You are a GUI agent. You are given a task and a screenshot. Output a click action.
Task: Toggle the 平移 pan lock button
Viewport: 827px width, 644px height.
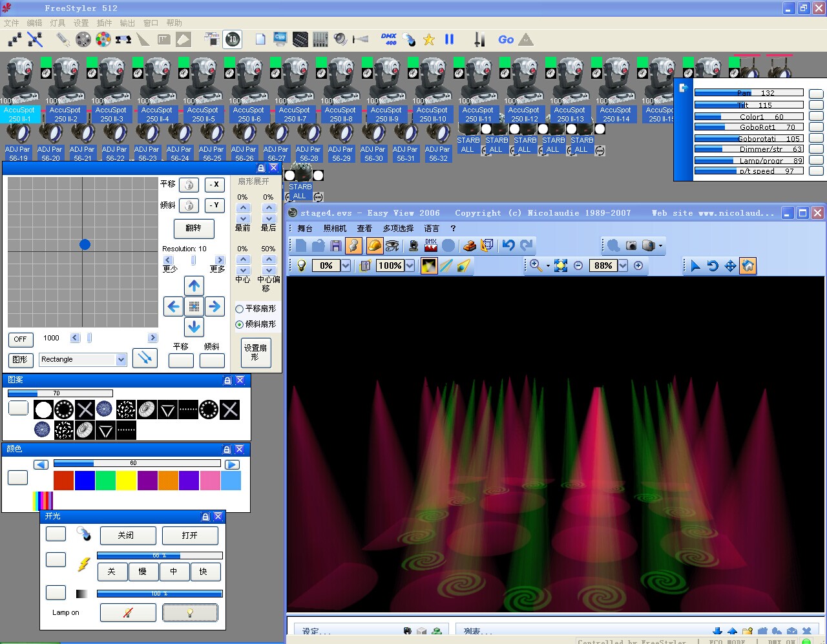189,185
